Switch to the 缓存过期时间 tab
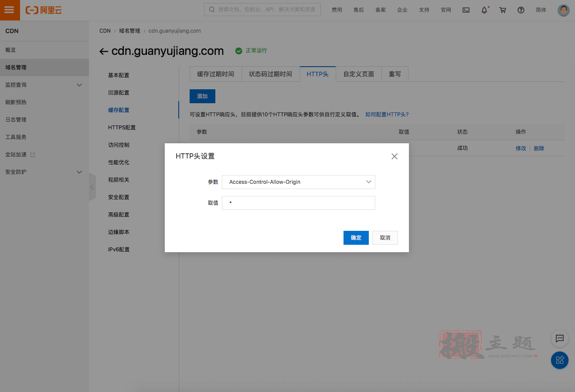The height and width of the screenshot is (392, 575). pos(216,74)
